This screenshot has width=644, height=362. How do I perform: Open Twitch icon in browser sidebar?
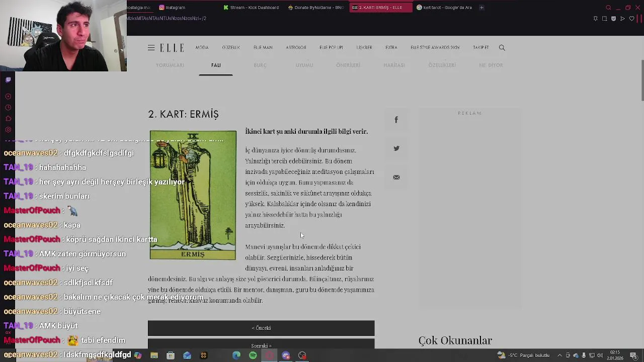click(8, 80)
